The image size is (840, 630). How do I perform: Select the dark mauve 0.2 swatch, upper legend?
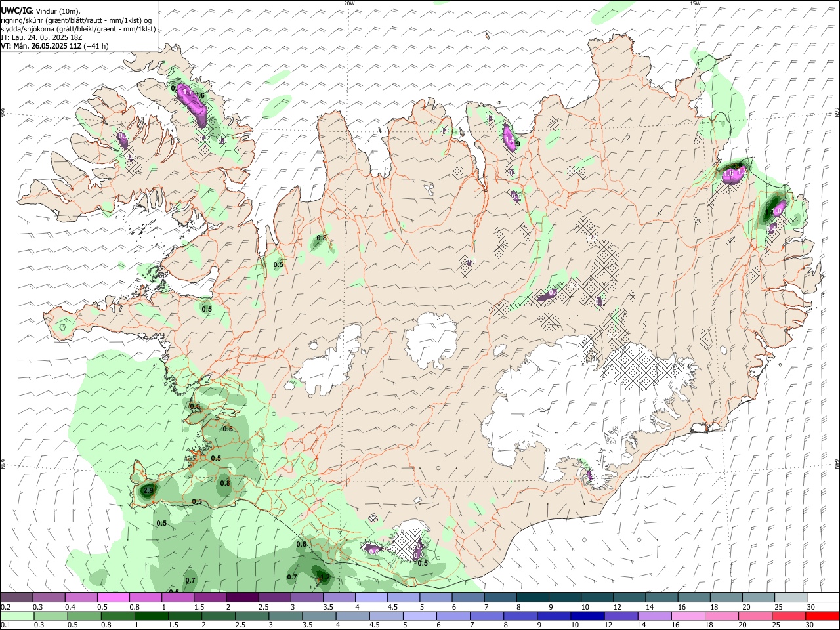[16, 598]
